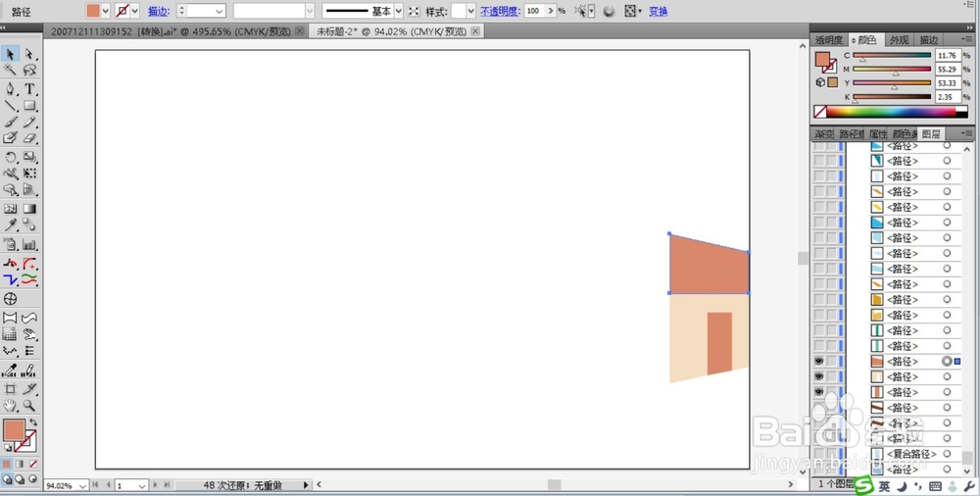Viewport: 980px width, 496px height.
Task: Select the Hand tool
Action: [x=10, y=405]
